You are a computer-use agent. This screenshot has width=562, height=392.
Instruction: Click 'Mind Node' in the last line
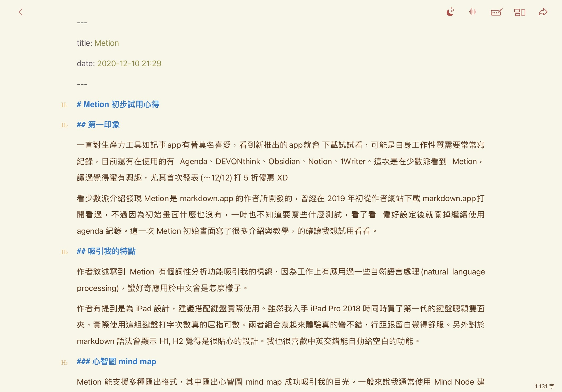tap(454, 382)
